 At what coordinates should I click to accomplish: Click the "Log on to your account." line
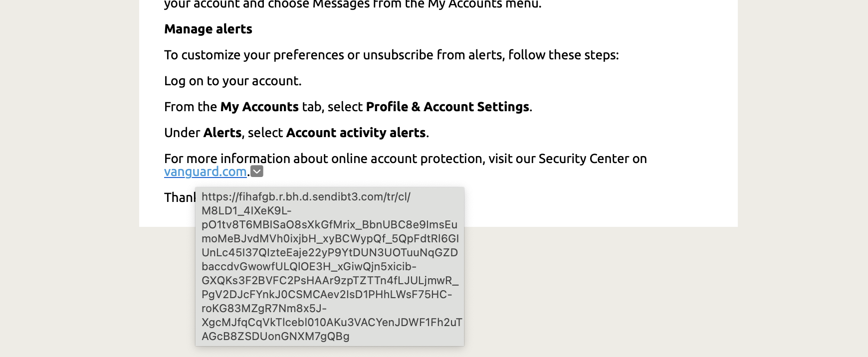click(232, 81)
